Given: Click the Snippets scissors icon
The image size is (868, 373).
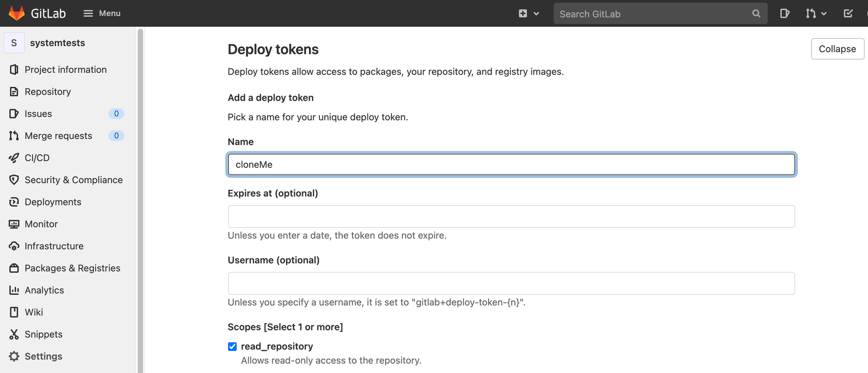Looking at the screenshot, I should pyautogui.click(x=14, y=334).
